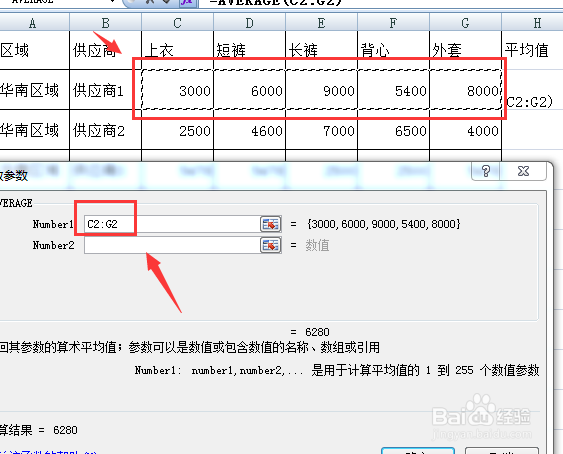Click the 背心 header cell
Viewport: 563px width, 454px height.
point(394,50)
